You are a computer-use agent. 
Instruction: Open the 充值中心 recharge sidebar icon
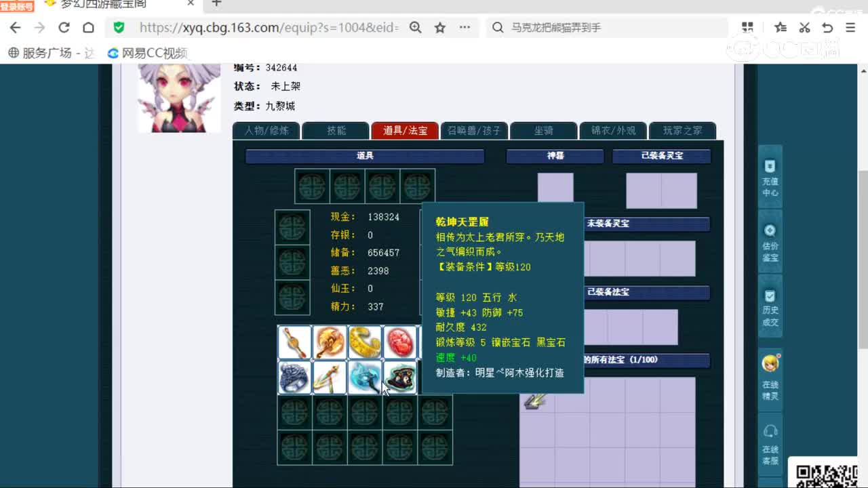pos(770,178)
